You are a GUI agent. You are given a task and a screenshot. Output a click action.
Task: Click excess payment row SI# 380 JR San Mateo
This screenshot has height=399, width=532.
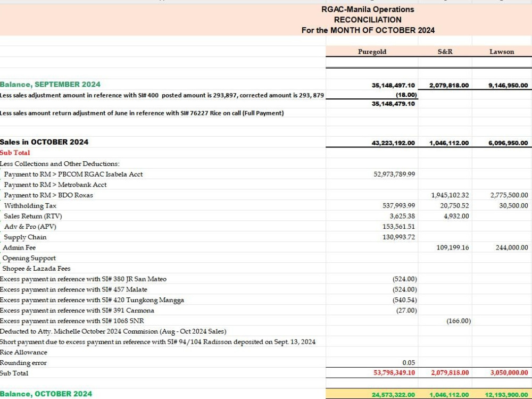(x=83, y=279)
